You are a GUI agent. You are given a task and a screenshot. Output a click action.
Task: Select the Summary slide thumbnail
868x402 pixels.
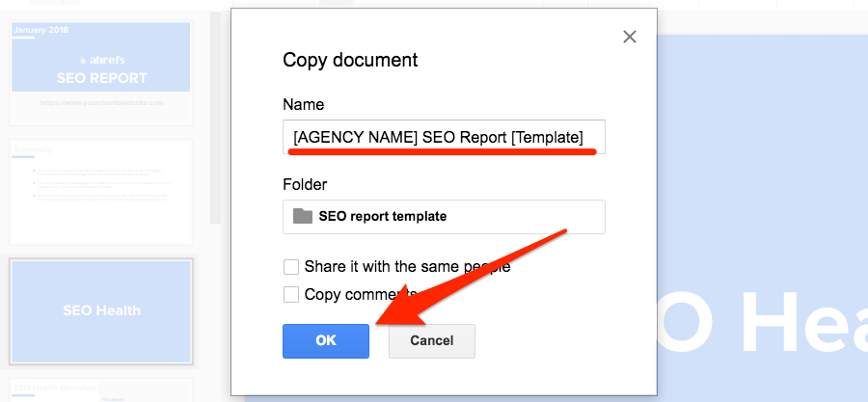point(101,192)
